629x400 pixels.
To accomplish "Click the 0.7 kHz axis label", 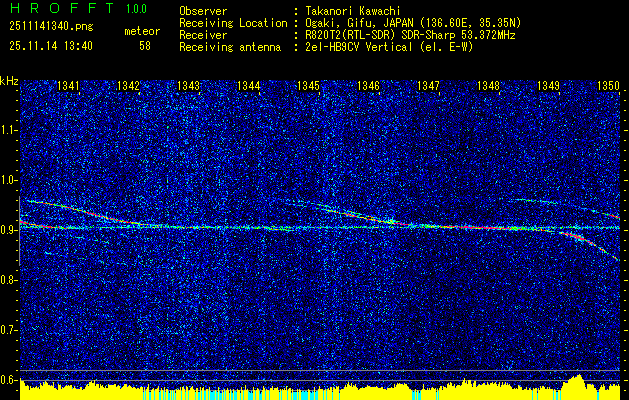I will pos(8,330).
